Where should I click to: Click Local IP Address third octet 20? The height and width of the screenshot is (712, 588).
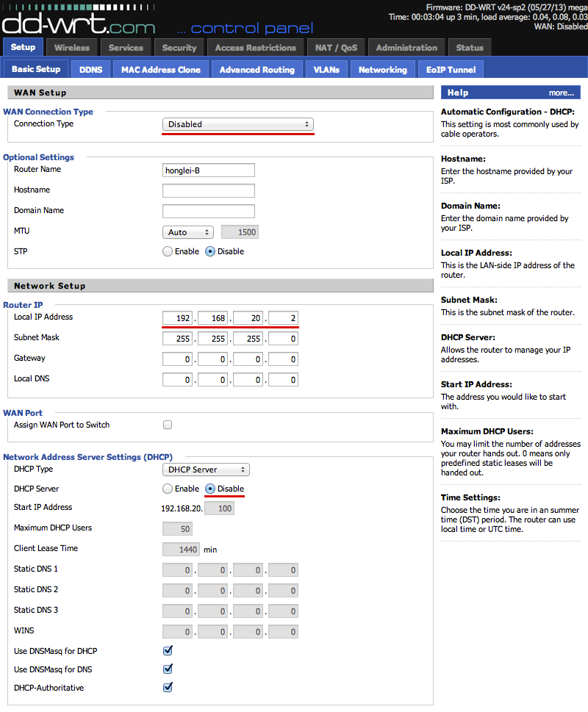248,318
